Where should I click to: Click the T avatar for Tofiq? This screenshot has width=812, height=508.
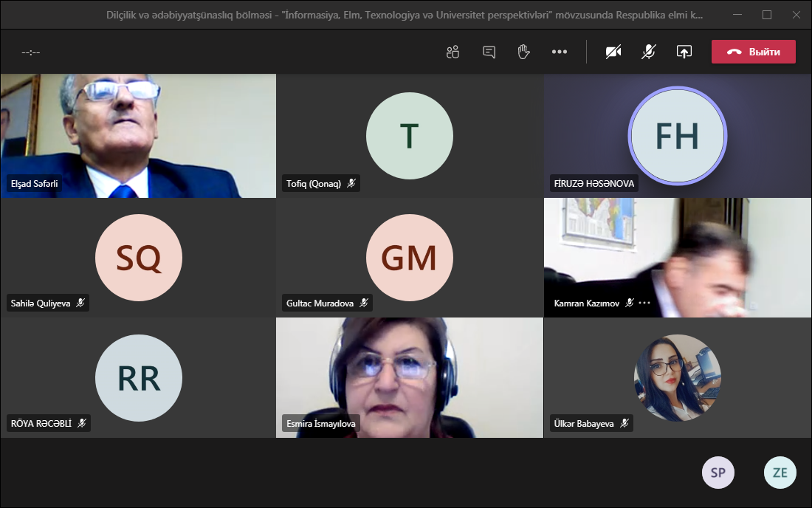410,136
